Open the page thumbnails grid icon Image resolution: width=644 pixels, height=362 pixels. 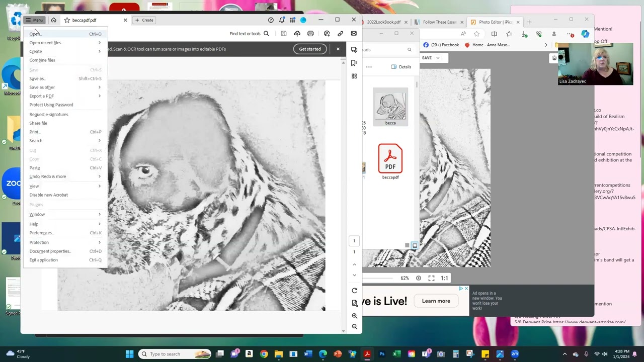click(354, 76)
